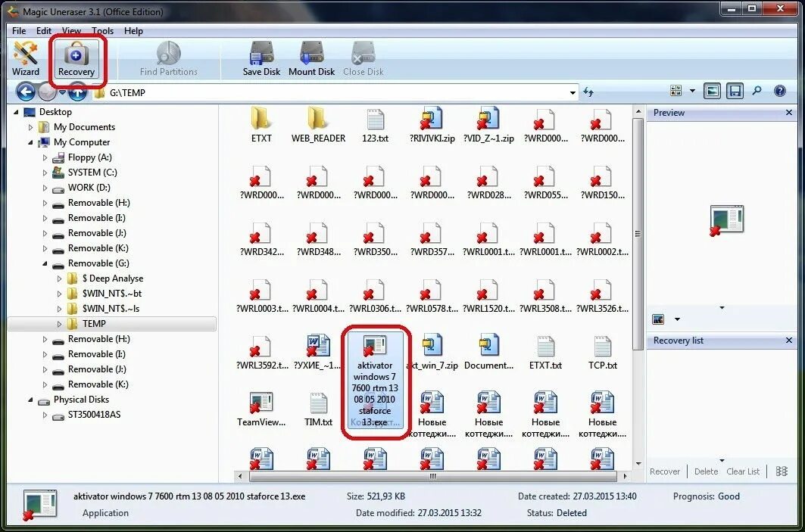Select the ?RIVIVKI.zip archive

pos(432,125)
